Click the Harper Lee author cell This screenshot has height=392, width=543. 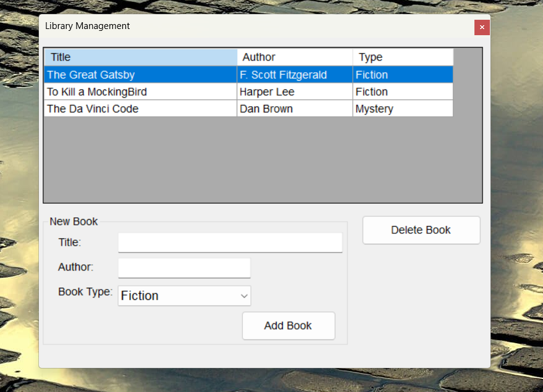click(295, 92)
